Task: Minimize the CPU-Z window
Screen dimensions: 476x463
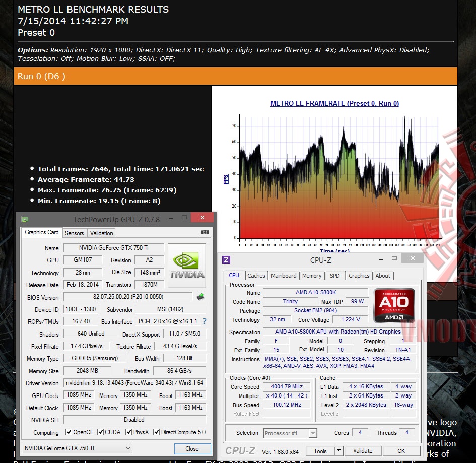Action: 381,259
